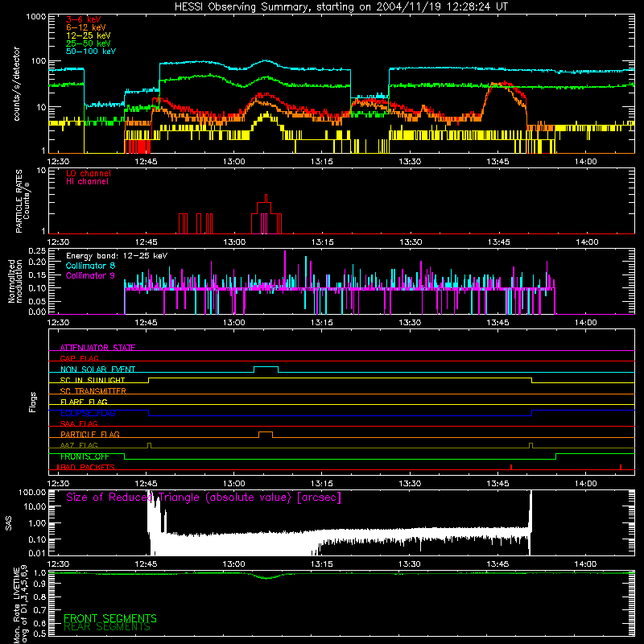Click the NON SOLAR EVENT flag label

click(97, 369)
